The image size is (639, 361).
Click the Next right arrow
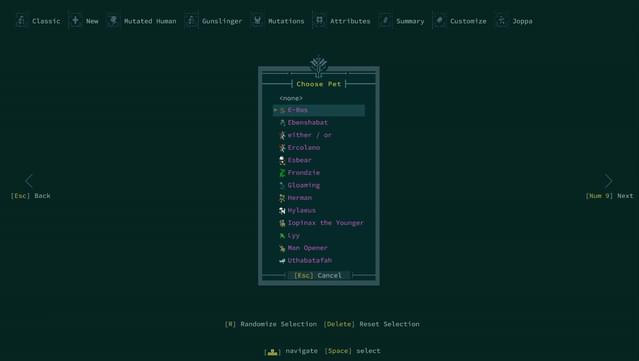(608, 181)
